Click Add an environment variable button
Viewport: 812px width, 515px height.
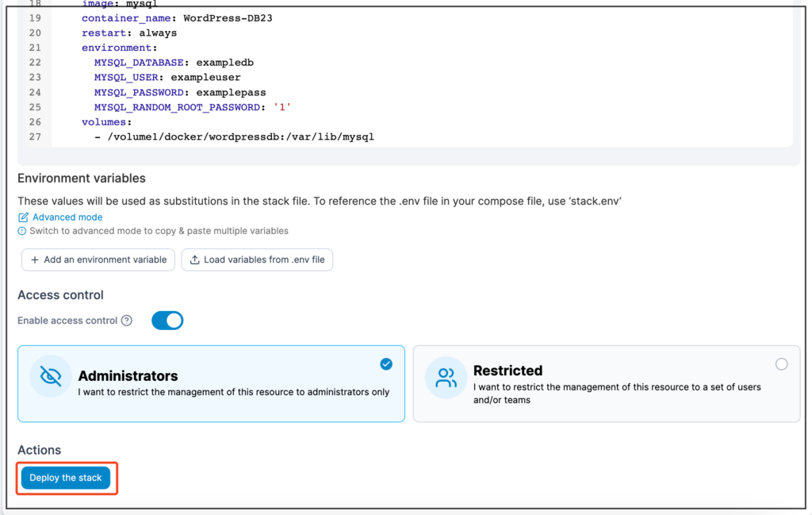98,259
